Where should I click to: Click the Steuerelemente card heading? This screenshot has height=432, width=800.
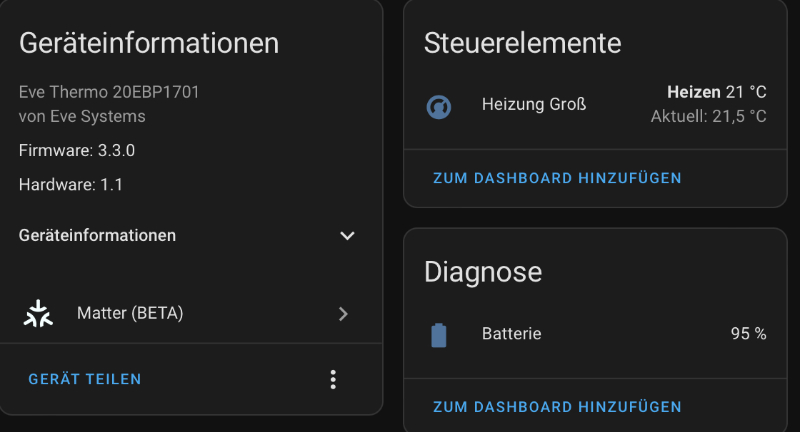click(x=523, y=43)
